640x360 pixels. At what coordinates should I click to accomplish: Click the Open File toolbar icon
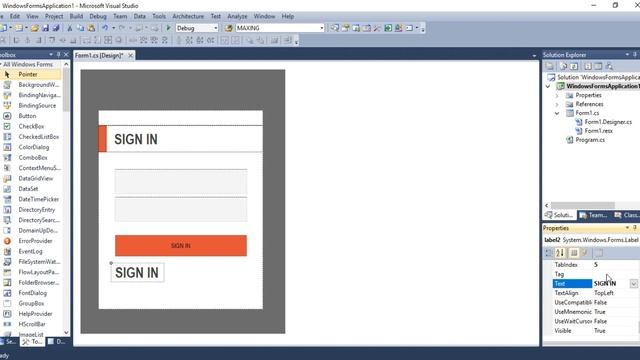click(35, 28)
